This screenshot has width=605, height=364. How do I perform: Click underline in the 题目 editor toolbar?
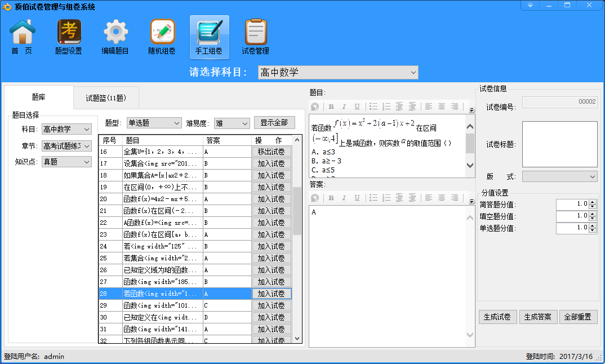(x=357, y=106)
